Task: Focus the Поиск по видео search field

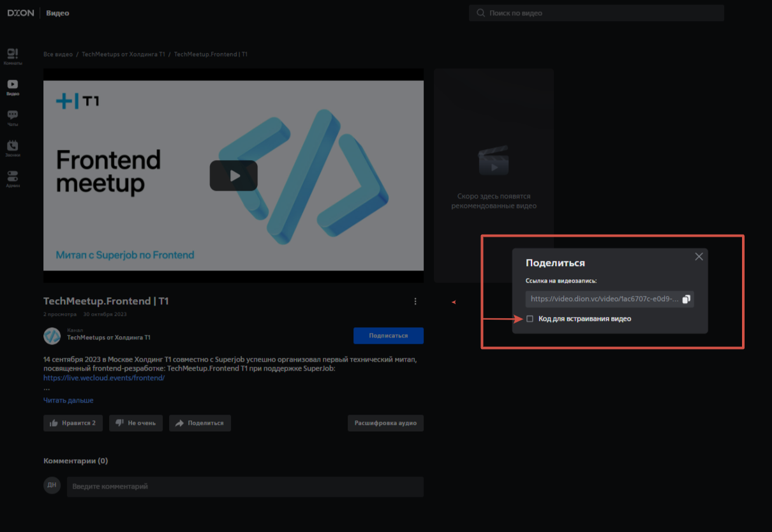Action: tap(597, 13)
